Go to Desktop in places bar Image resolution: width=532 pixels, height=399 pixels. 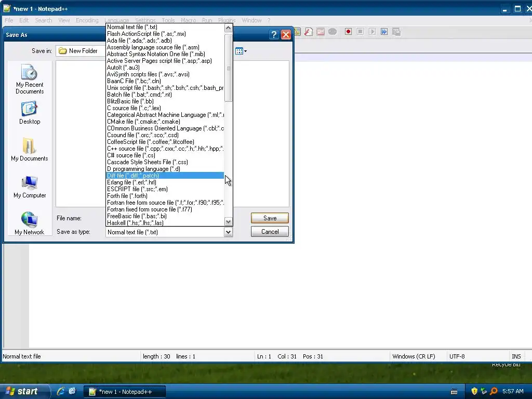click(30, 113)
